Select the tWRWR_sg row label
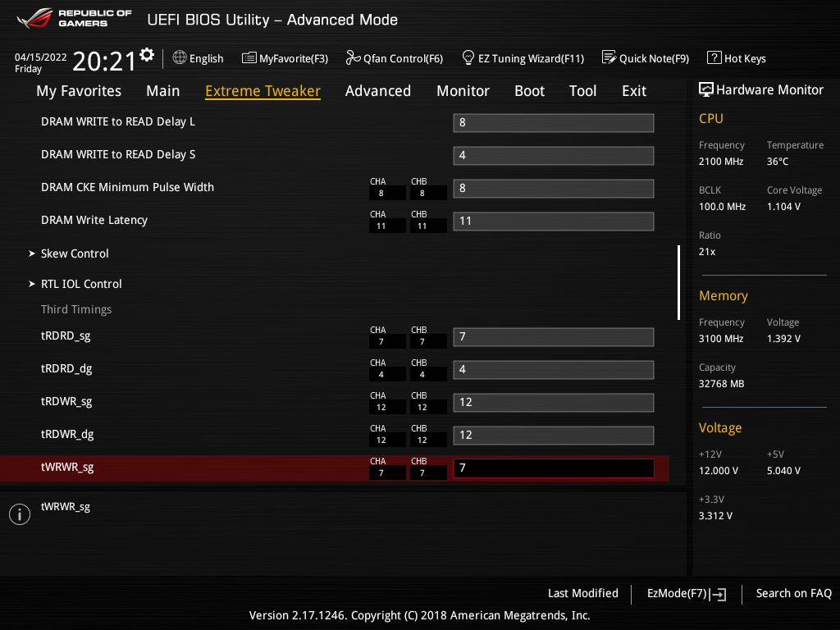This screenshot has height=630, width=840. 67,467
